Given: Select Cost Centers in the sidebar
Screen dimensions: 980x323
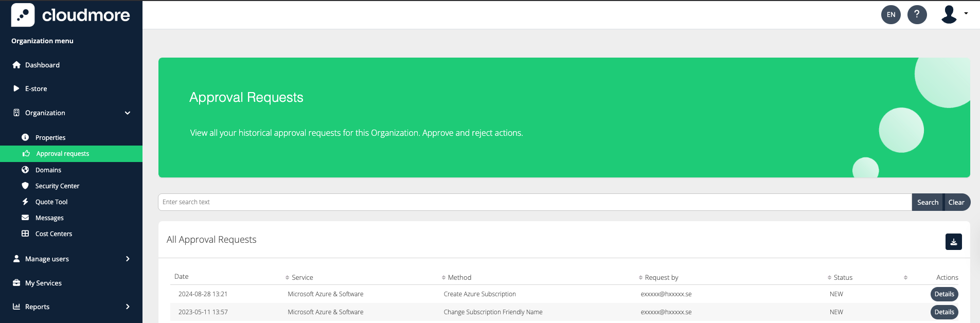Looking at the screenshot, I should pos(54,234).
